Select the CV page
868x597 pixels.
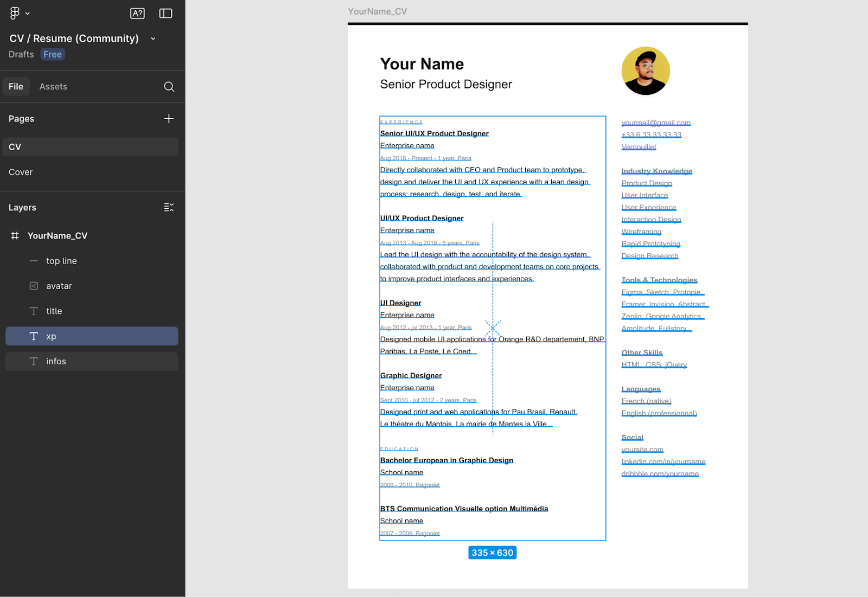(x=15, y=146)
